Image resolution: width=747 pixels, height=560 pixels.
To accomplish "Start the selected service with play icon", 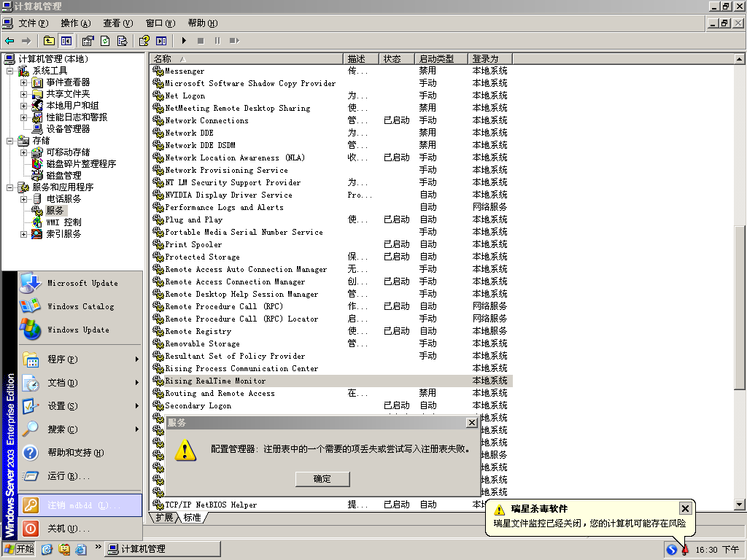I will click(184, 41).
